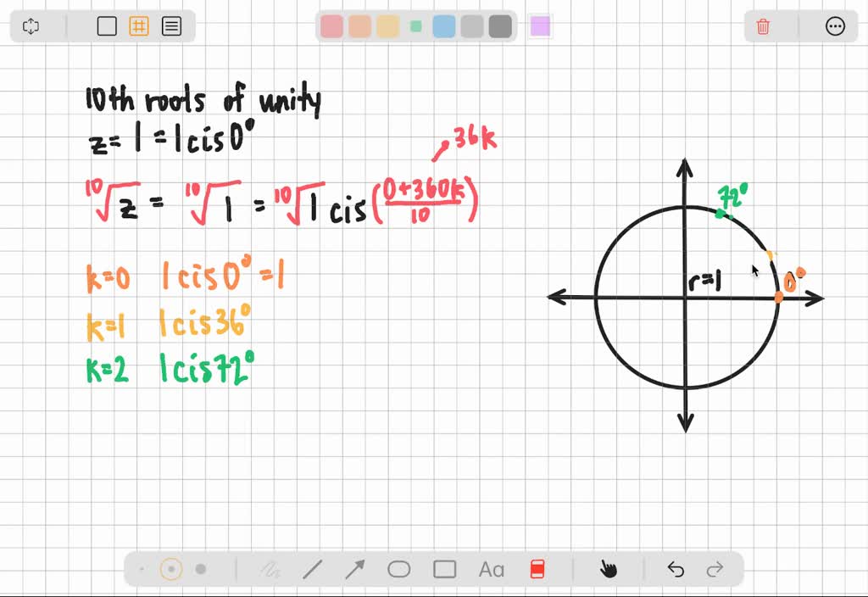Select the rectangle shape tool
868x597 pixels.
tap(444, 569)
